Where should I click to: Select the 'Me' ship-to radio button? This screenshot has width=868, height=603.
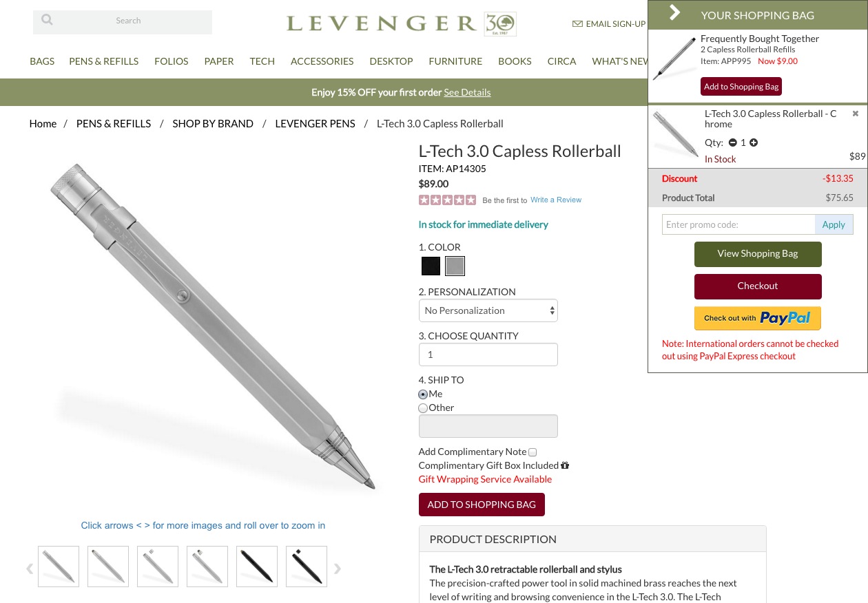(x=423, y=394)
